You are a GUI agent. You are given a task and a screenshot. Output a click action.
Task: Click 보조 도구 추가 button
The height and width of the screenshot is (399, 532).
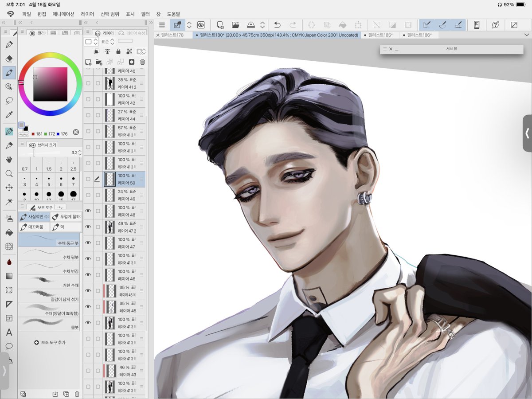50,342
